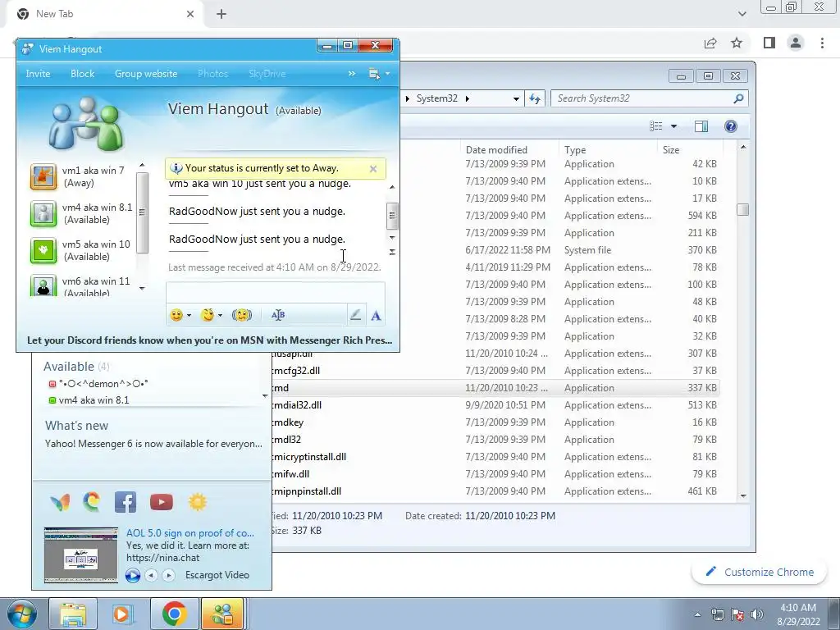Click the Invite menu item
This screenshot has height=630, width=840.
click(x=38, y=74)
